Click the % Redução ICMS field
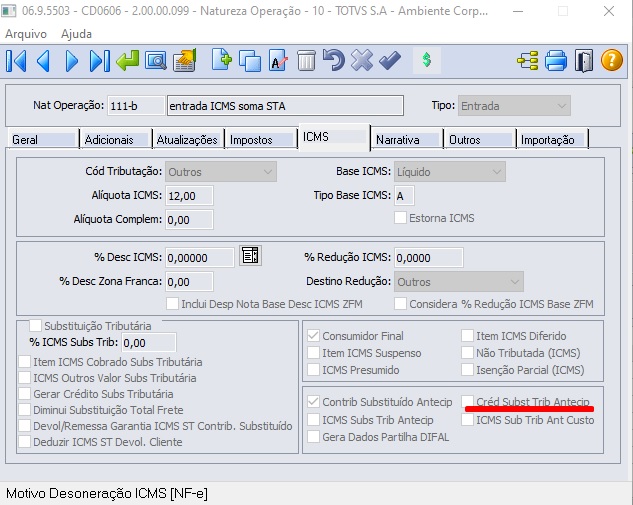The width and height of the screenshot is (633, 505). [429, 258]
